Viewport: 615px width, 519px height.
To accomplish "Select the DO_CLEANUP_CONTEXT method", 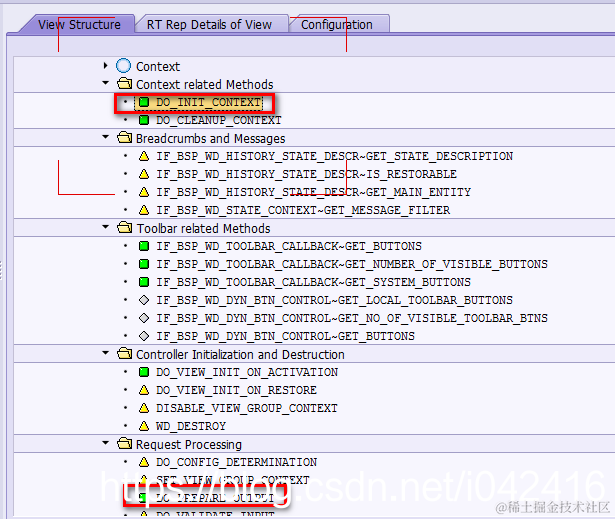I will coord(218,120).
